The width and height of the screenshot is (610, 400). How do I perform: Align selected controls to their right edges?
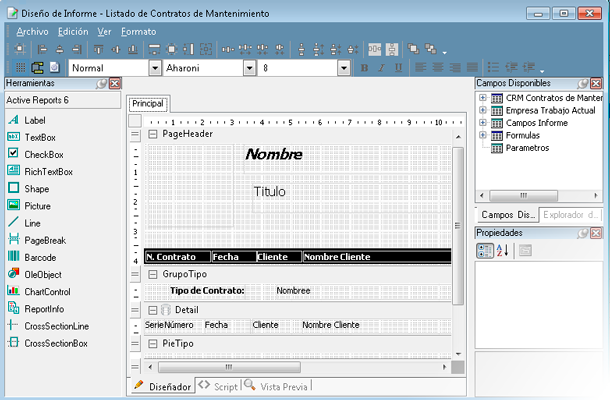coord(77,49)
